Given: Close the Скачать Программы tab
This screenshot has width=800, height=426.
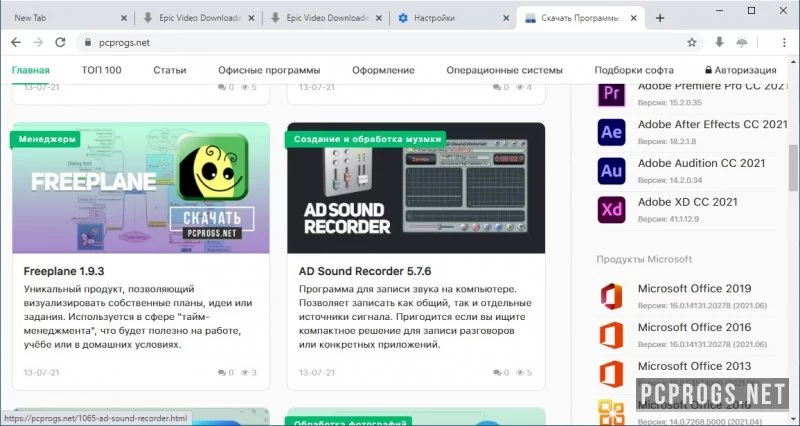Looking at the screenshot, I should (x=634, y=18).
